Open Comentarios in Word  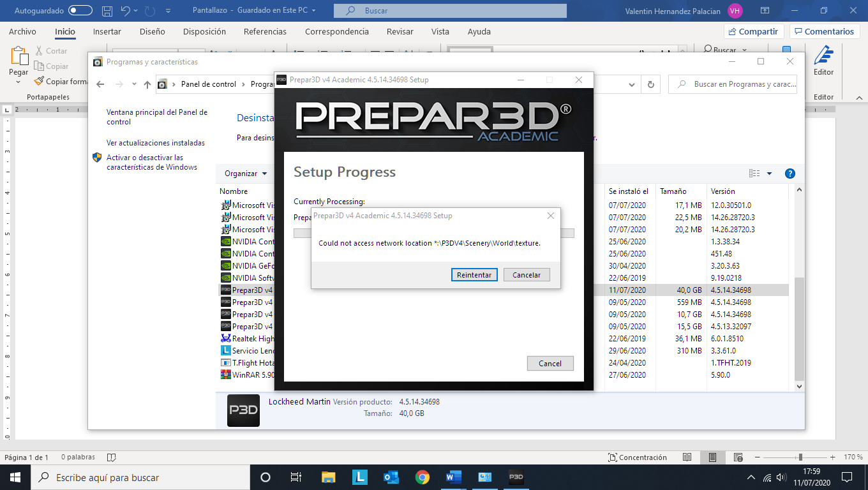pyautogui.click(x=824, y=31)
